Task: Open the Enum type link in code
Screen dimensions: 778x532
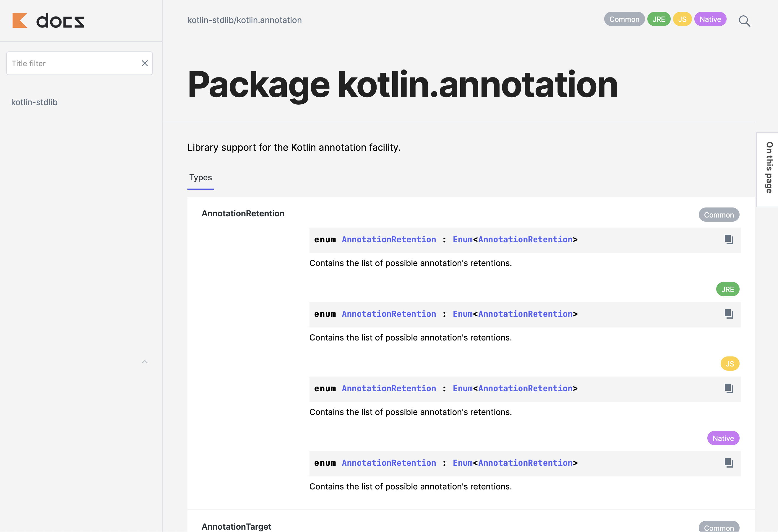Action: click(x=463, y=239)
